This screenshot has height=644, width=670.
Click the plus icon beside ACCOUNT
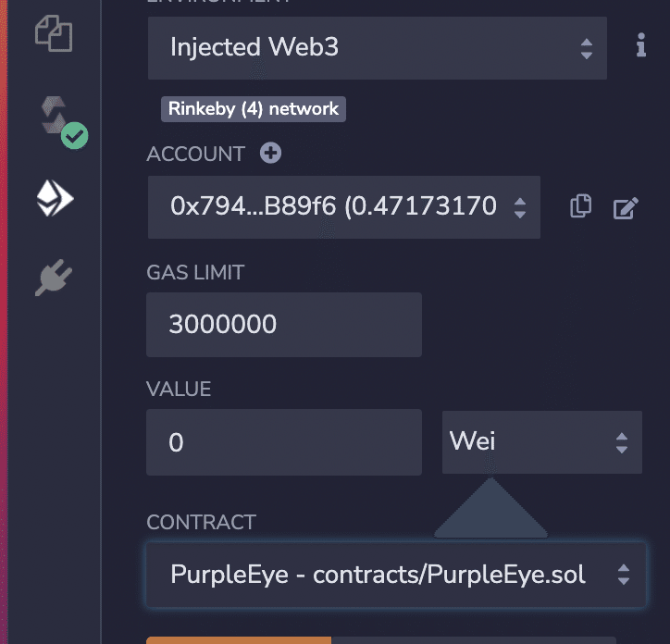[x=270, y=154]
